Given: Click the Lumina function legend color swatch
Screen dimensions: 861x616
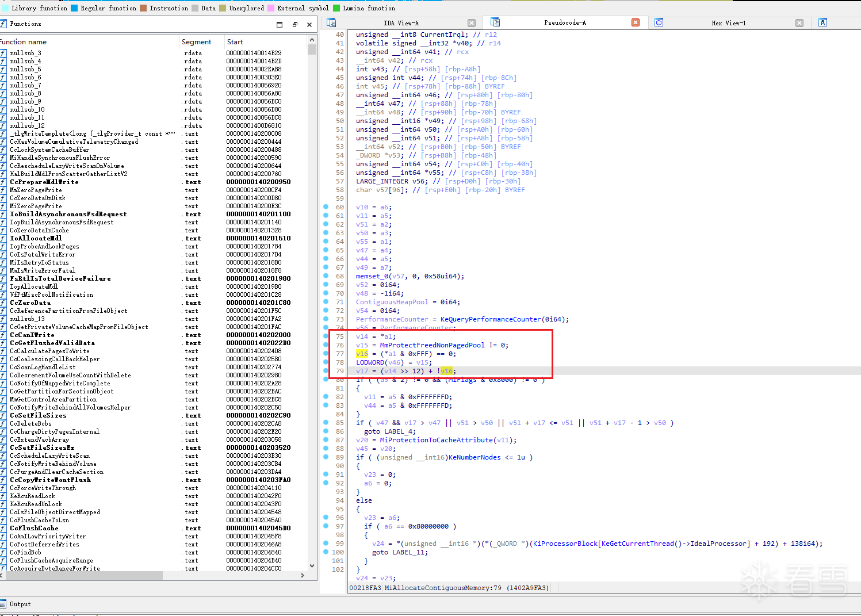Looking at the screenshot, I should point(336,8).
